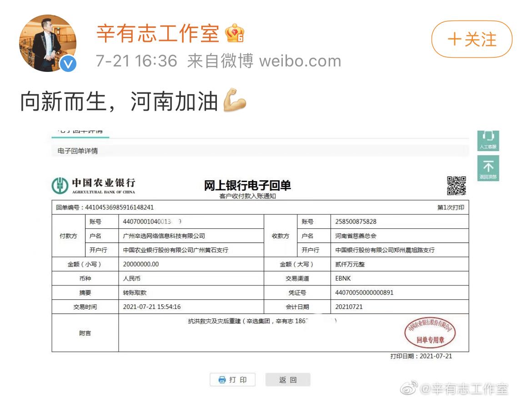Select payer name 广州辛选网络信息科技有限公司
532x420 pixels.
(164, 236)
